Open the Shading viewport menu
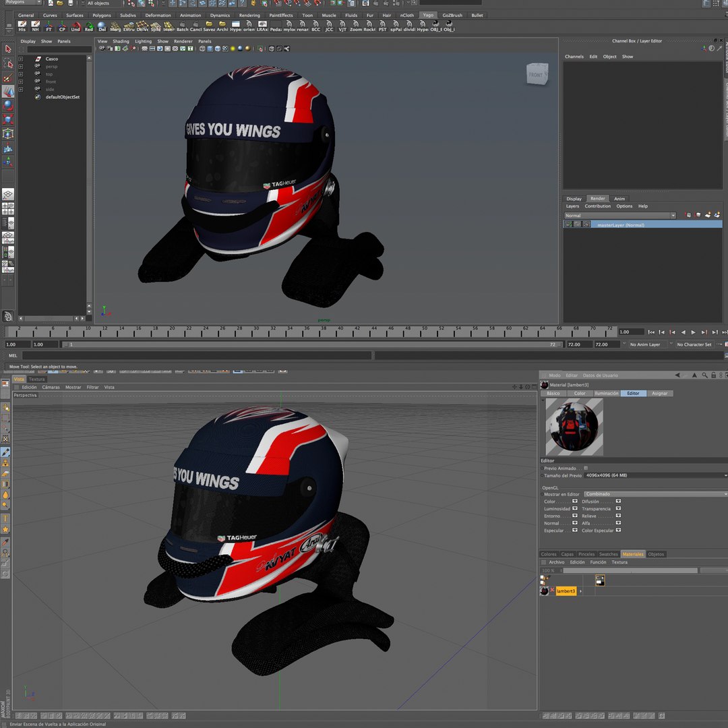The image size is (728, 728). click(x=121, y=41)
